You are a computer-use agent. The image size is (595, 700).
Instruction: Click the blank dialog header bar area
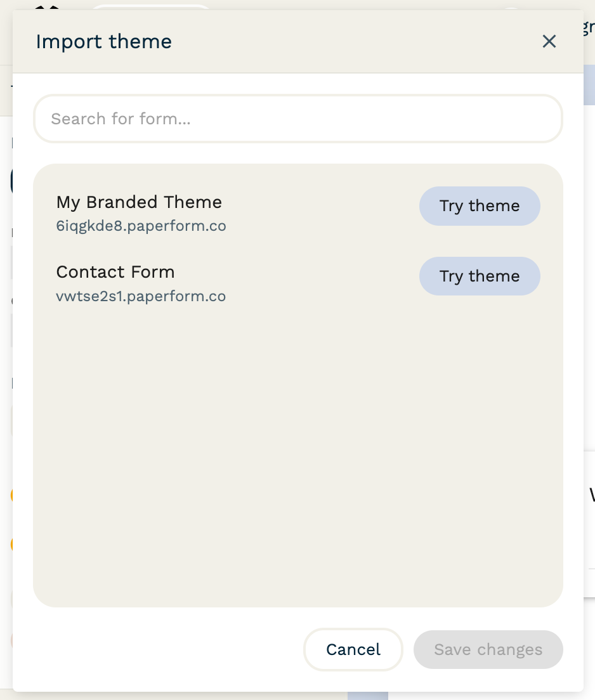click(355, 42)
